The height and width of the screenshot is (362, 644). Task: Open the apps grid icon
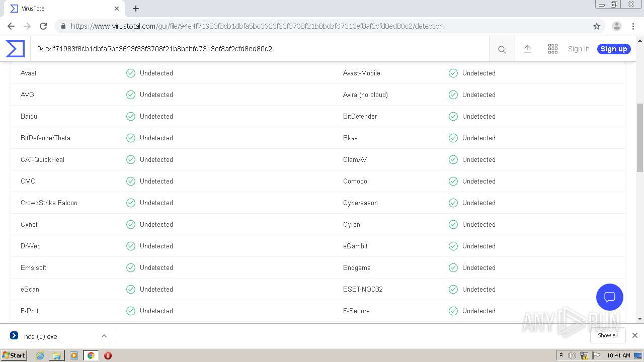click(x=552, y=49)
